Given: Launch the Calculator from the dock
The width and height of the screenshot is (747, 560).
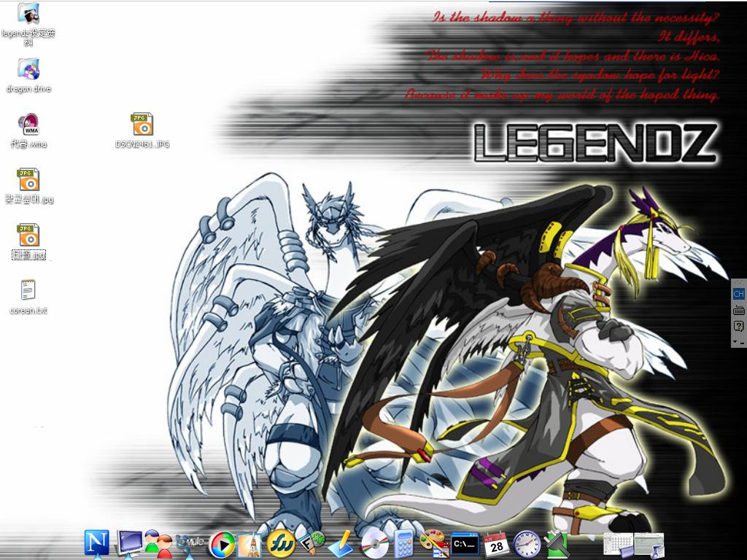Looking at the screenshot, I should point(403,544).
